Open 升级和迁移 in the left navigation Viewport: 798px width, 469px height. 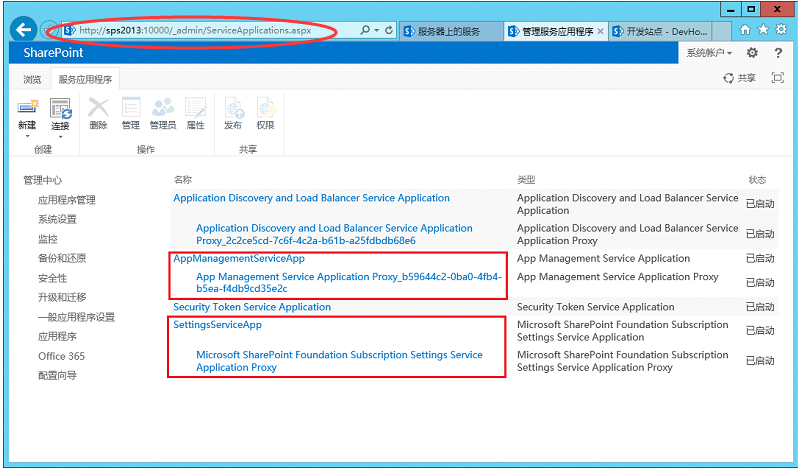(x=62, y=298)
